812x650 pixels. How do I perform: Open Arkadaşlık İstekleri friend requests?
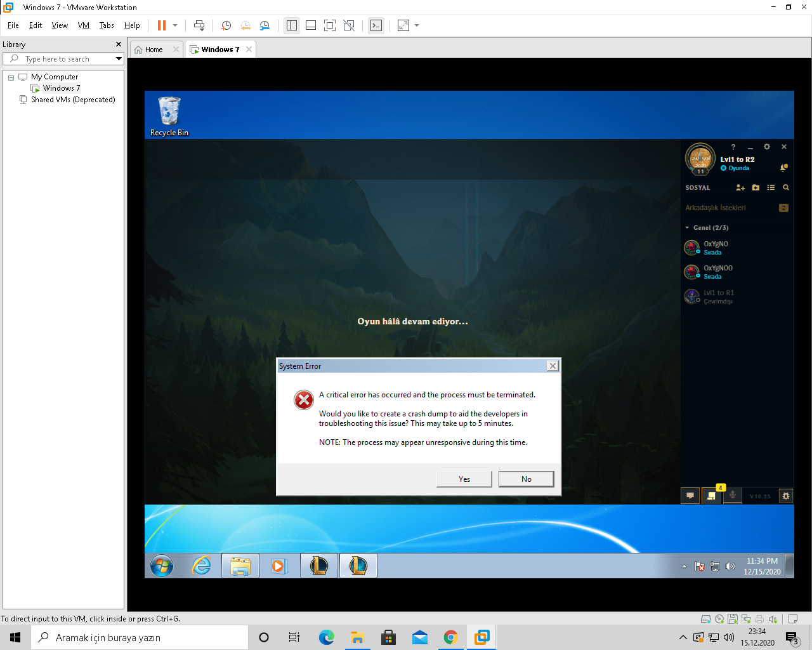(737, 208)
